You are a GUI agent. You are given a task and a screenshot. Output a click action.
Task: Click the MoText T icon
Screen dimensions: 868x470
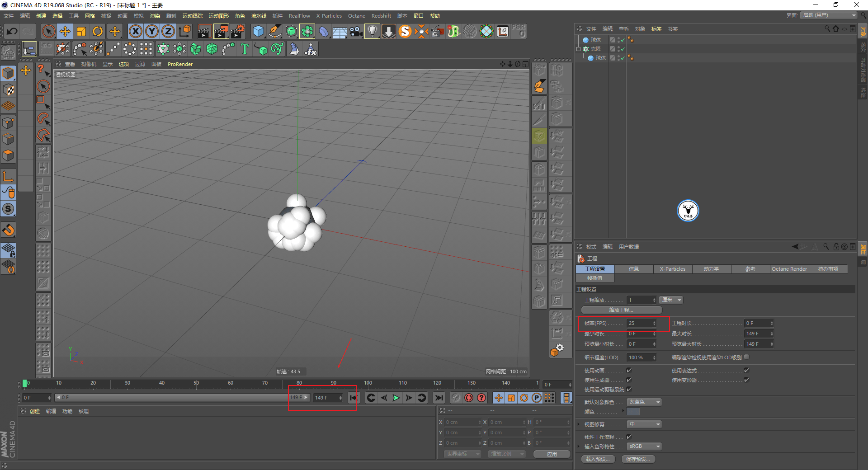[x=245, y=49]
